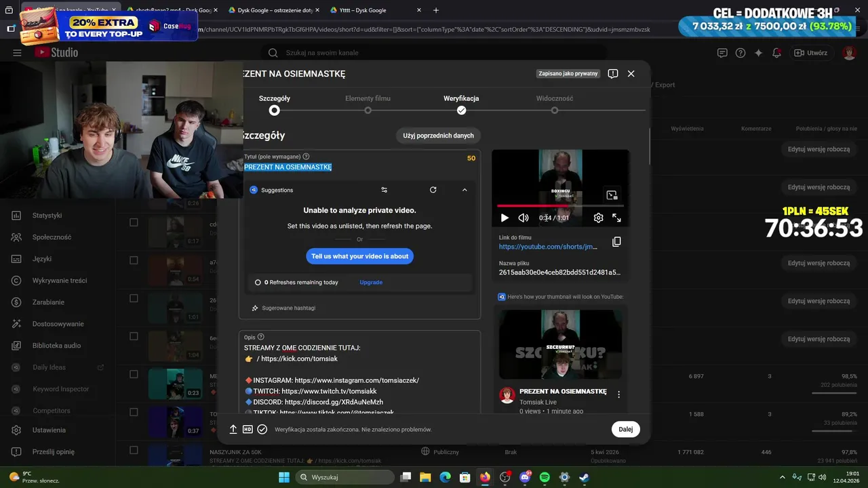This screenshot has width=868, height=488.
Task: Mute the preview video volume
Action: point(524,218)
